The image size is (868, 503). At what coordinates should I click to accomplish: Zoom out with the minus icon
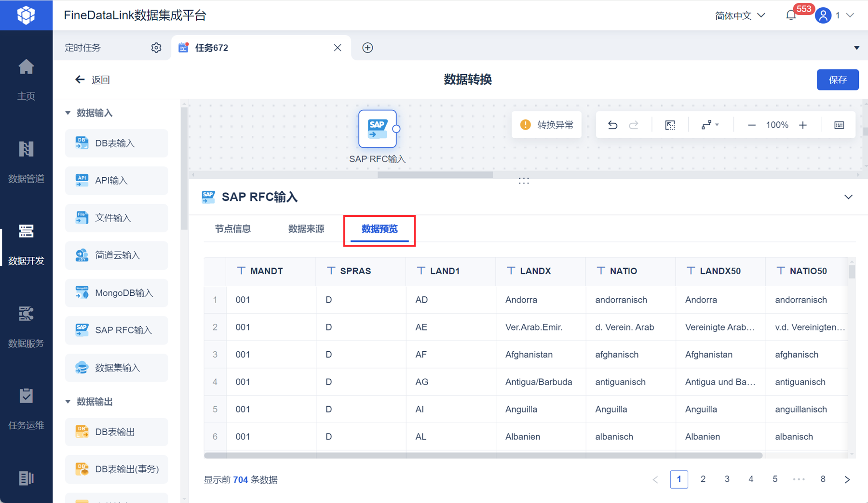pos(751,125)
